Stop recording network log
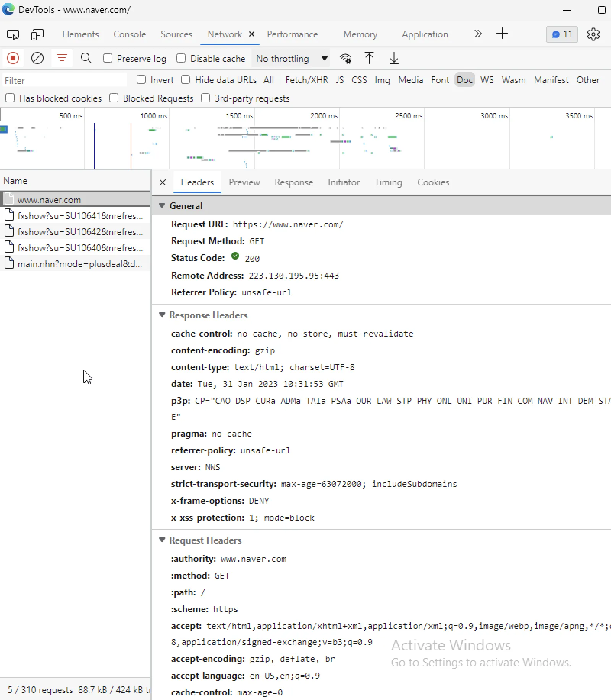 pyautogui.click(x=13, y=58)
